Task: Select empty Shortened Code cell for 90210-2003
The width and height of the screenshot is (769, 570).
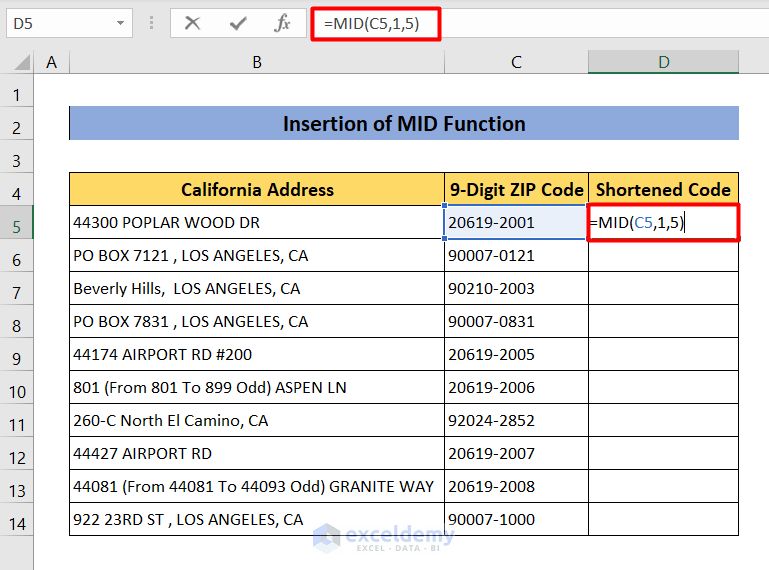Action: tap(664, 288)
